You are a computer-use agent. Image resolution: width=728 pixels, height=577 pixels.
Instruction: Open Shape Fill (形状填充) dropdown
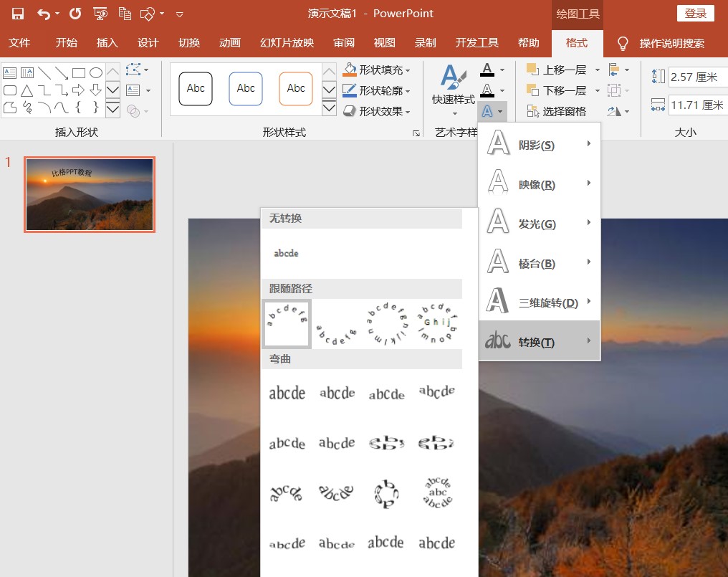tap(378, 70)
